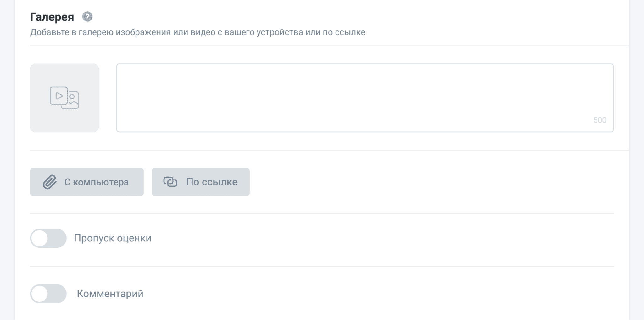
Task: Click the gallery subtitle starting with Добавьте в галерею
Action: (197, 32)
